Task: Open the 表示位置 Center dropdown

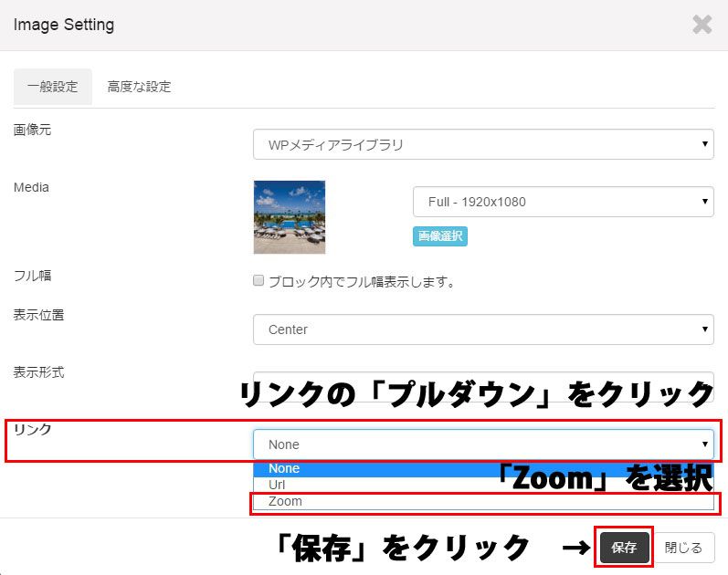Action: click(483, 329)
